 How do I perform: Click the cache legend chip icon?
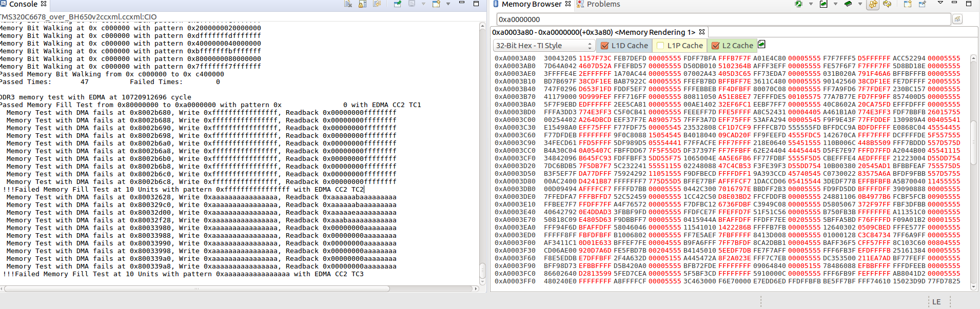761,45
